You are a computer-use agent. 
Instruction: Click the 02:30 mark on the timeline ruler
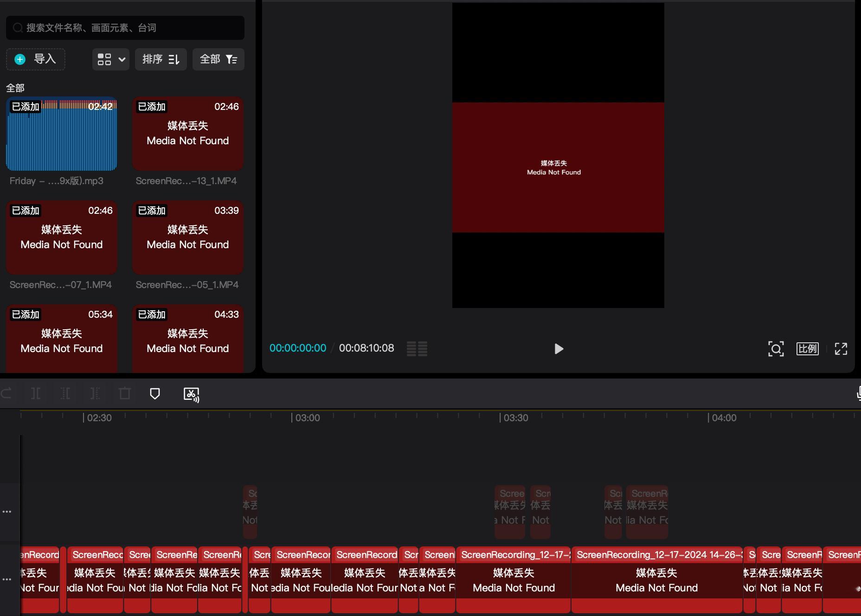(x=99, y=418)
